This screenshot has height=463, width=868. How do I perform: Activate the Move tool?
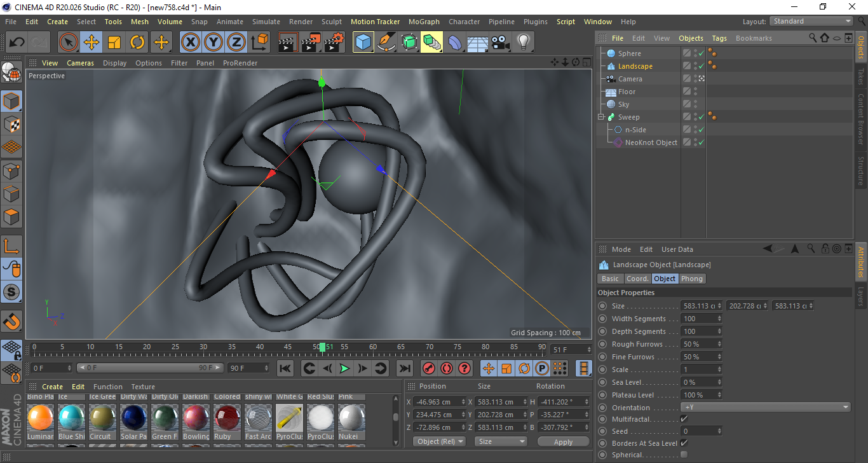tap(92, 43)
